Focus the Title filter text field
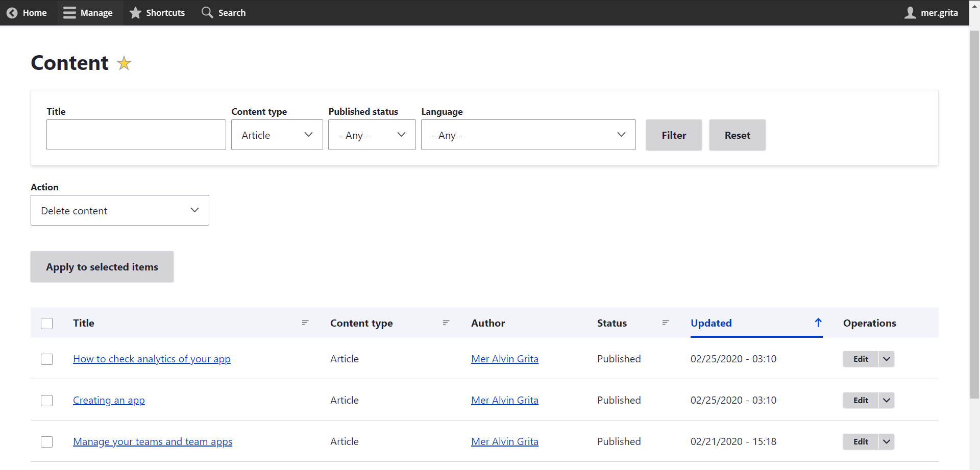Image resolution: width=980 pixels, height=470 pixels. pos(136,135)
